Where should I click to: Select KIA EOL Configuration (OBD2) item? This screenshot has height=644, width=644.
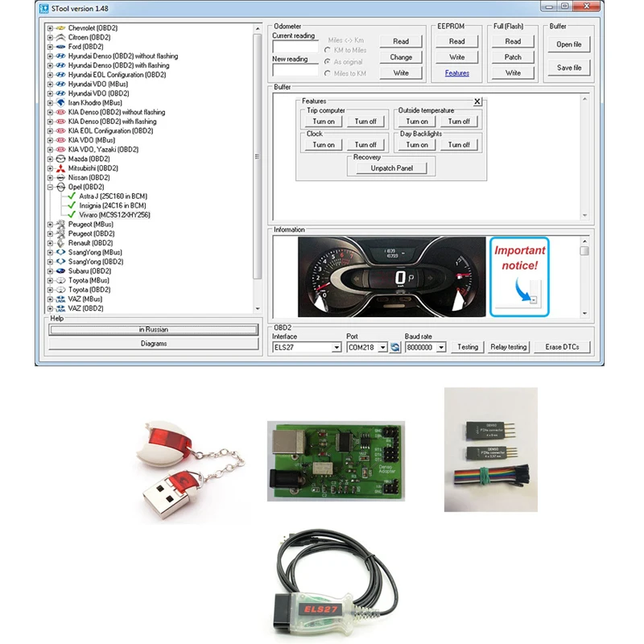click(110, 131)
